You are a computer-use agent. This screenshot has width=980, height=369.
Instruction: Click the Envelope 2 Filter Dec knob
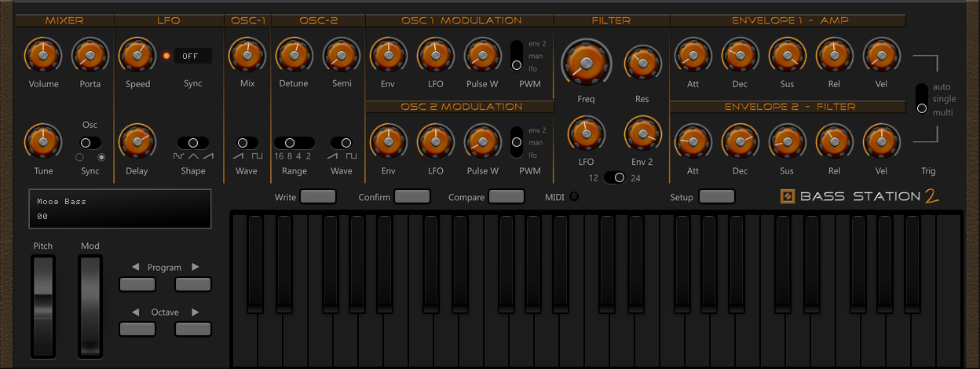740,142
